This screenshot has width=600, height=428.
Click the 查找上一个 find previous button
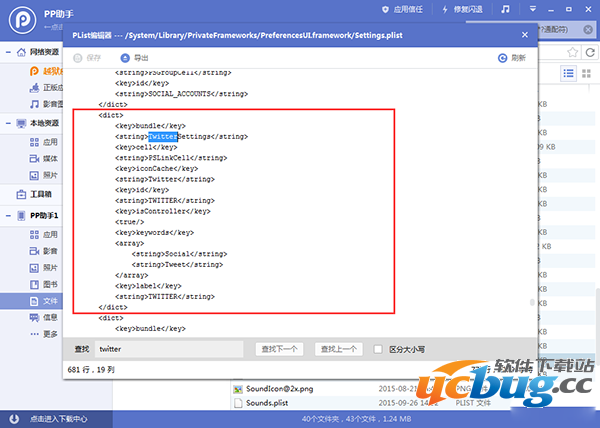(337, 349)
